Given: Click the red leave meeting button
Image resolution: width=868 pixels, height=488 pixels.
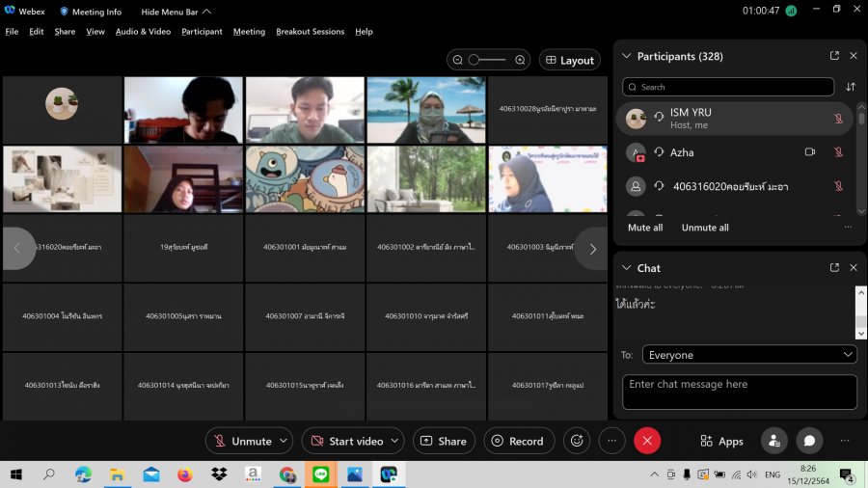Looking at the screenshot, I should pos(647,441).
